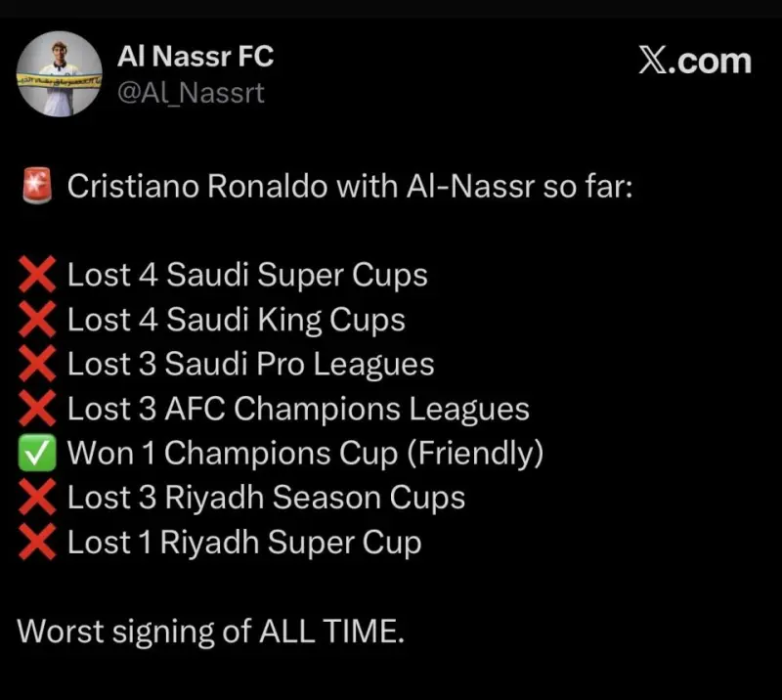
Task: Click the @Al_Nassrt handle
Action: (x=191, y=94)
